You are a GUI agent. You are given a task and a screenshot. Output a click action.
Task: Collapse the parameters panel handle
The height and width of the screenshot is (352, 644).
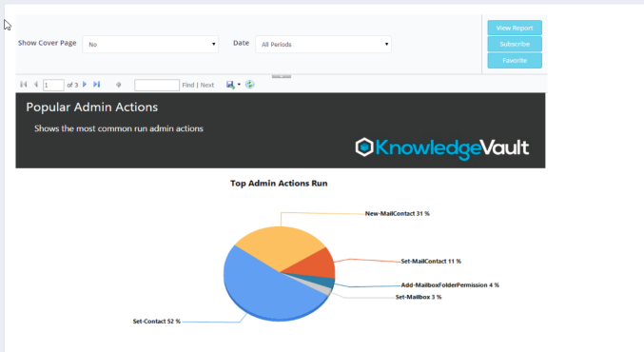[282, 76]
